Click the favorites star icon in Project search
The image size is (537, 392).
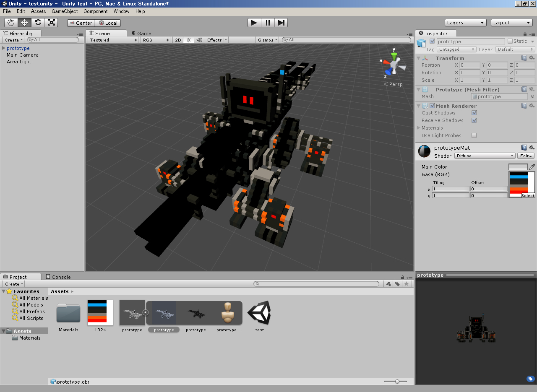point(406,284)
